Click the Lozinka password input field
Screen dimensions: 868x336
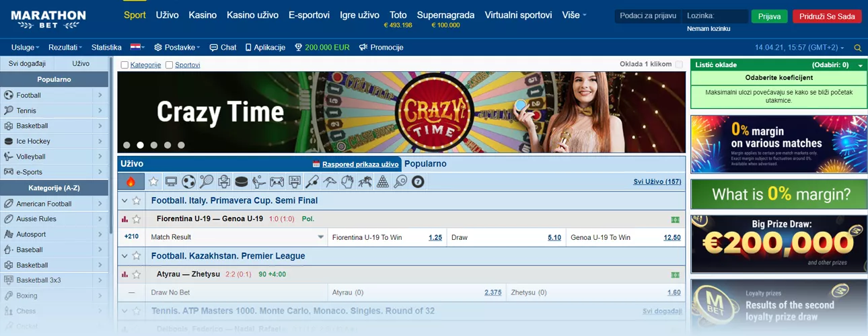click(x=715, y=16)
